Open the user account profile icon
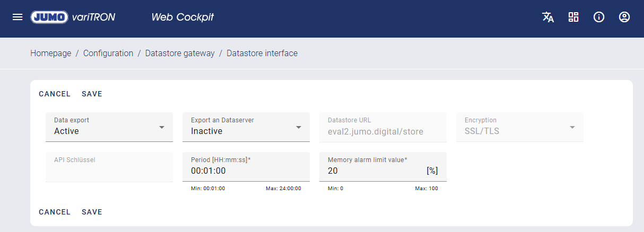Screen dimensions: 644x232 [x=624, y=17]
